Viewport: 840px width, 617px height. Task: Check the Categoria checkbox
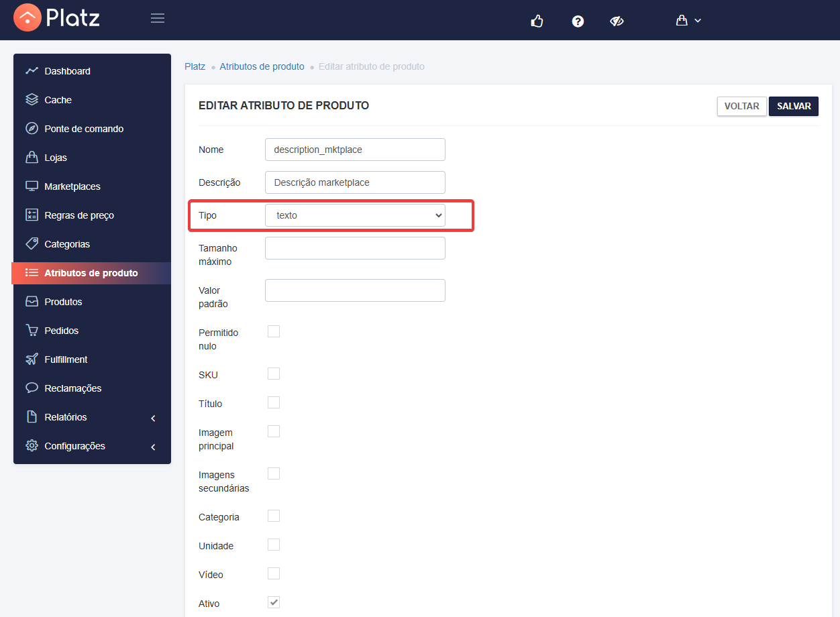coord(274,516)
